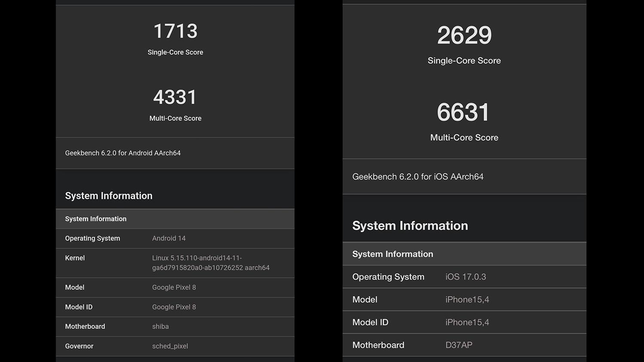Screen dimensions: 644x362
Task: Click the 6631 multi-core score
Action: coord(463,112)
